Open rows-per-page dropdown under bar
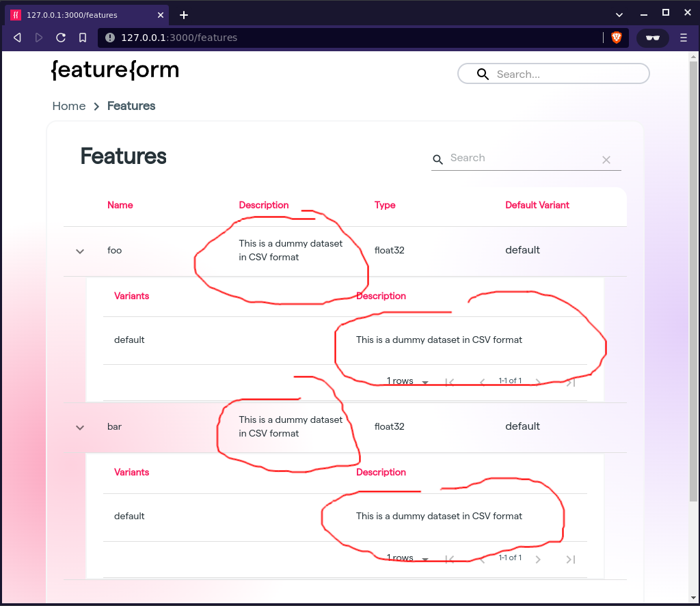The width and height of the screenshot is (700, 606). click(407, 557)
